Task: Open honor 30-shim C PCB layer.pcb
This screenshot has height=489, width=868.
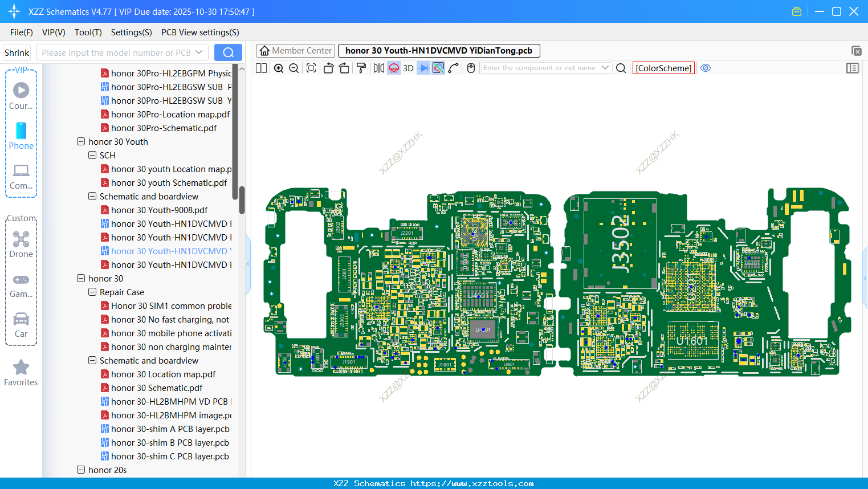Action: pos(165,456)
